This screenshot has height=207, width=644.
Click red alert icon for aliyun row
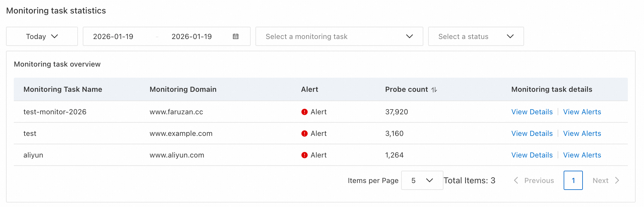pos(304,155)
